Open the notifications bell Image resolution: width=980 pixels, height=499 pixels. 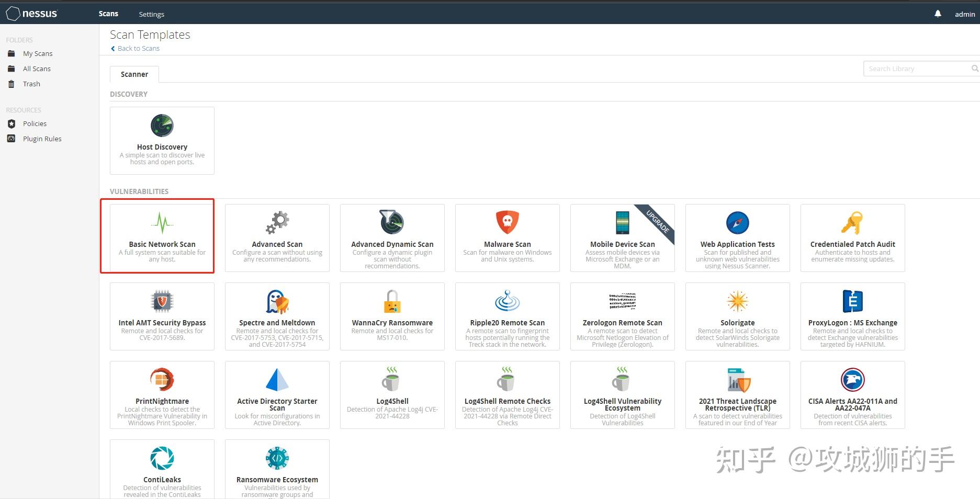click(x=938, y=14)
